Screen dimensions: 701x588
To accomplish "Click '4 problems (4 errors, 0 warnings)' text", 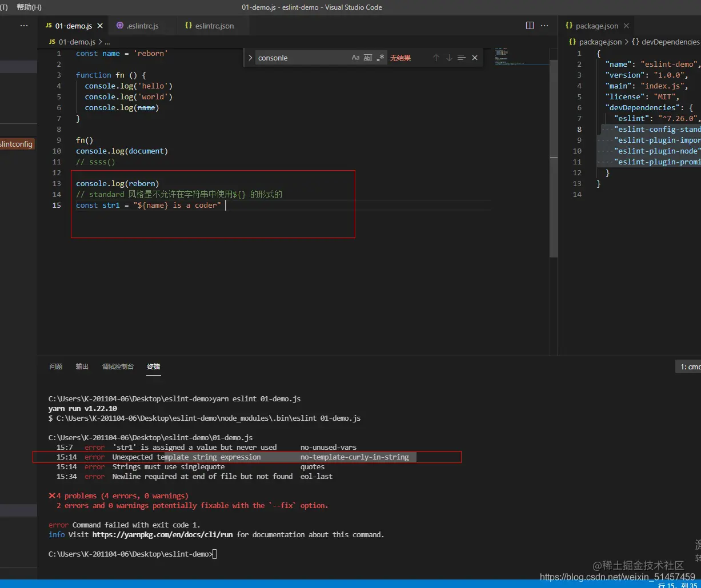I will (122, 496).
